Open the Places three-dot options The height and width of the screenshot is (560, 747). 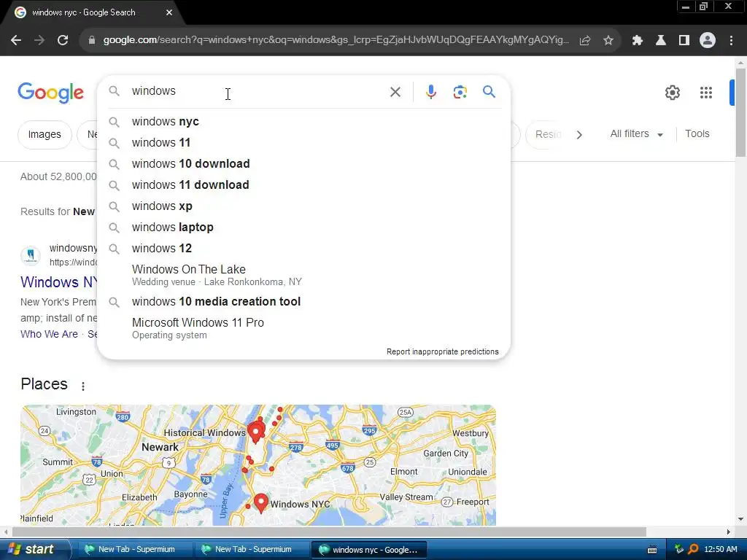(x=83, y=386)
